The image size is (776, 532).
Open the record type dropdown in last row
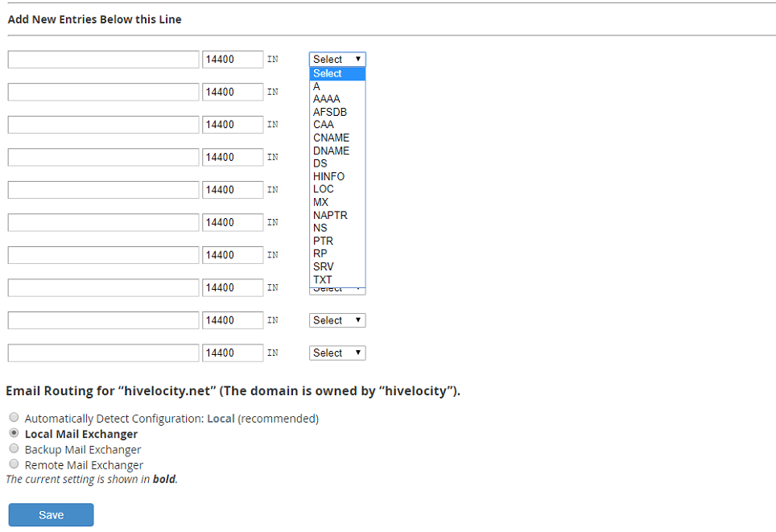pyautogui.click(x=336, y=353)
